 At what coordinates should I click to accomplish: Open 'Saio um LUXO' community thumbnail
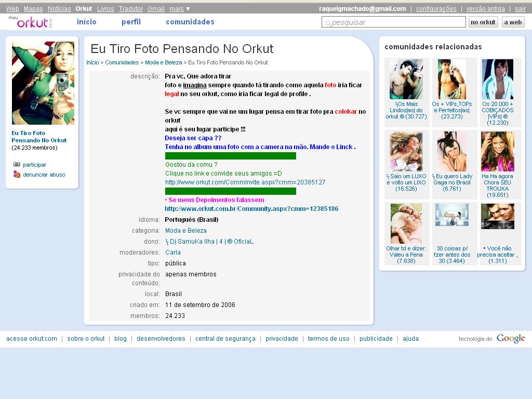[x=406, y=151]
